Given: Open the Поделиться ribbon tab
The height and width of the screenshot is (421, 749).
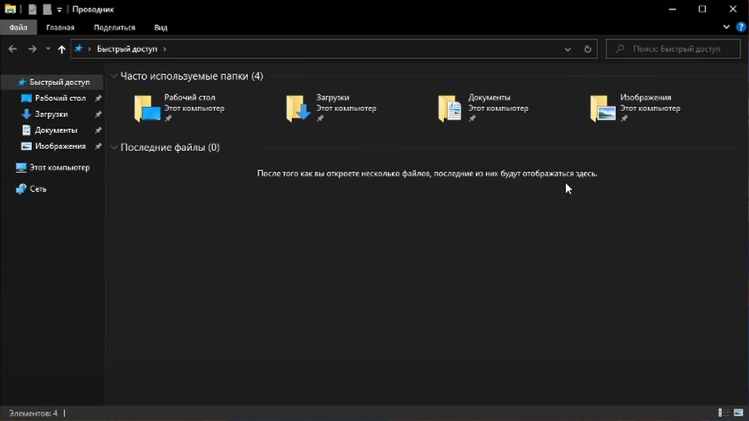Looking at the screenshot, I should [114, 27].
